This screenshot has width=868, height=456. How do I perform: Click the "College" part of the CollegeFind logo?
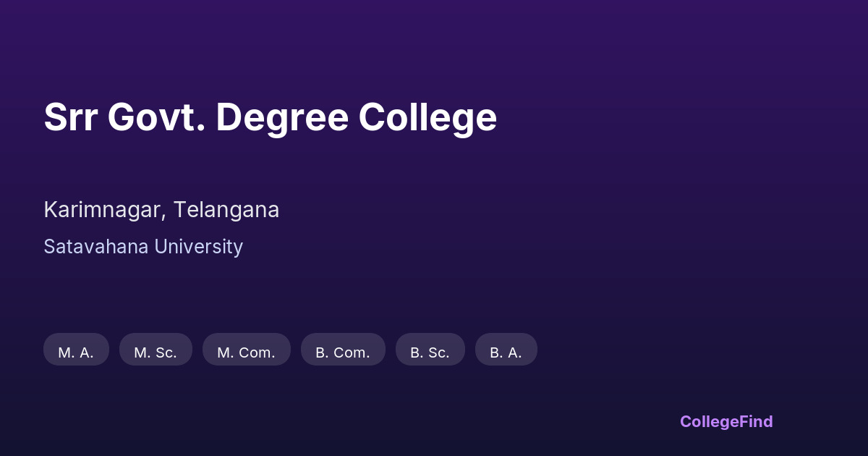pyautogui.click(x=709, y=421)
